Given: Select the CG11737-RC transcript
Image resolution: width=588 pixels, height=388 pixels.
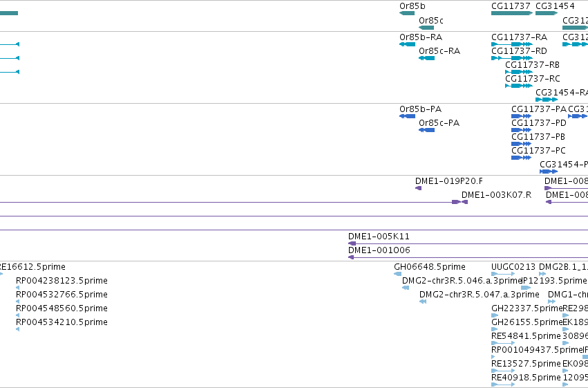Looking at the screenshot, I should [x=519, y=86].
